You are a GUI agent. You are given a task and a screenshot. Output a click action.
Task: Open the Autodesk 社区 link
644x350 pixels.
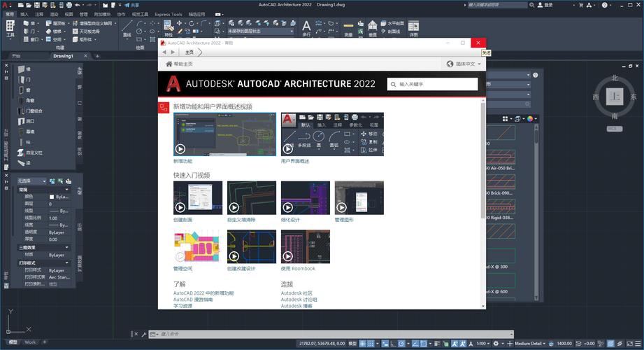296,293
